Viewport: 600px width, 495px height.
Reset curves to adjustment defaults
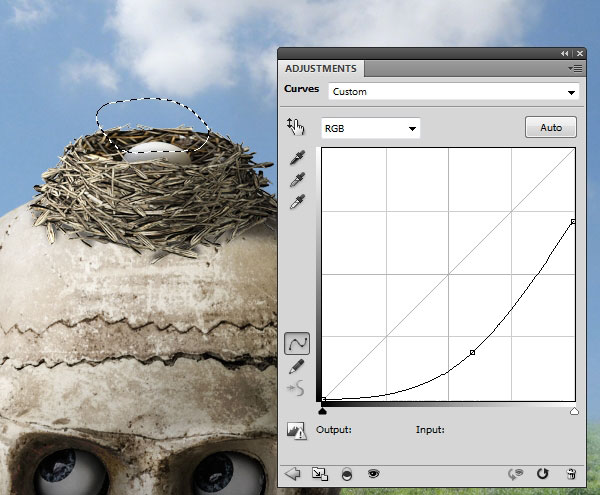click(x=542, y=474)
